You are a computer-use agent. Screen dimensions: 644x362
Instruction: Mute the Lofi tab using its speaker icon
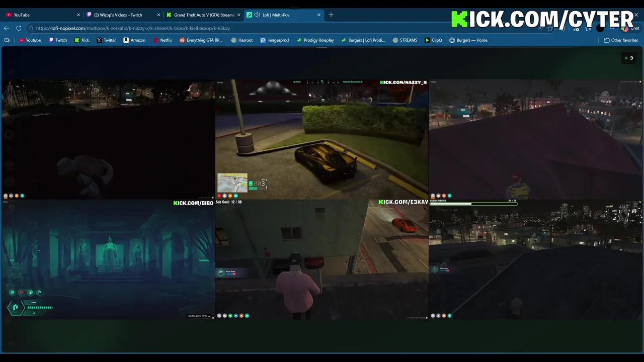pyautogui.click(x=257, y=15)
